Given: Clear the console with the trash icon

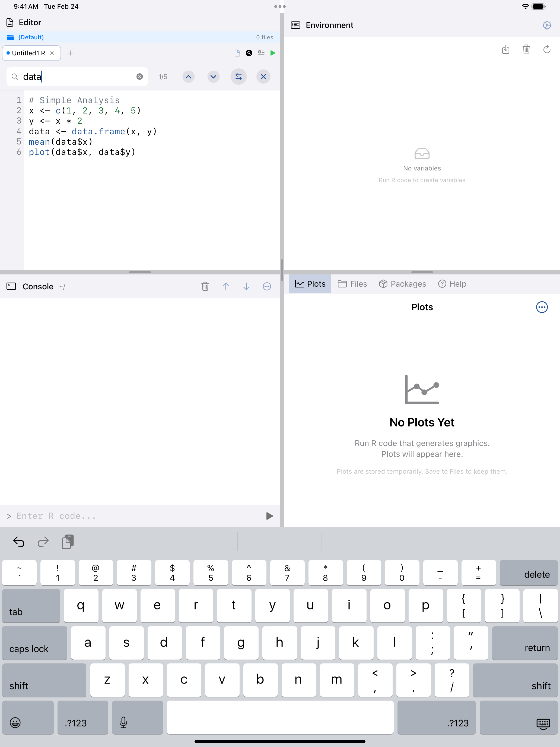Looking at the screenshot, I should pos(205,286).
